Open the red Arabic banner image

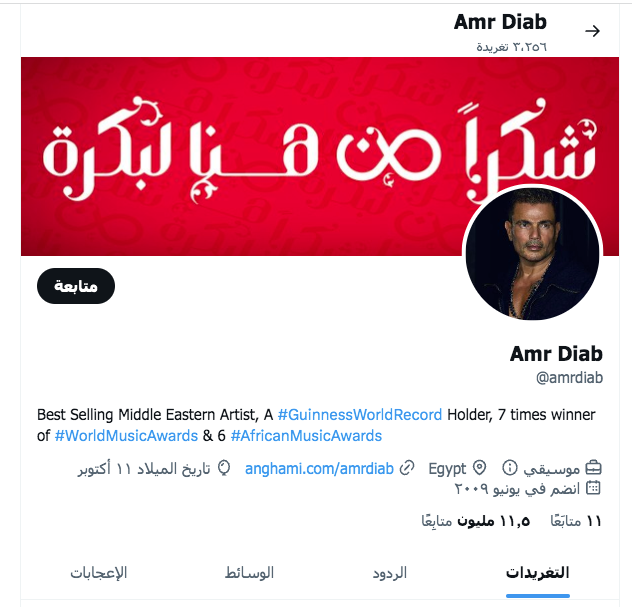(x=320, y=156)
